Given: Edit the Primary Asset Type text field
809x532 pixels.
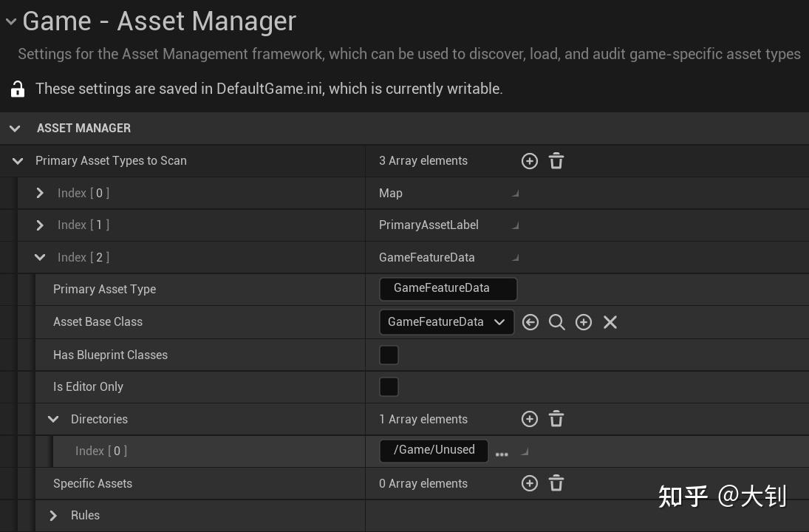Looking at the screenshot, I should tap(448, 288).
